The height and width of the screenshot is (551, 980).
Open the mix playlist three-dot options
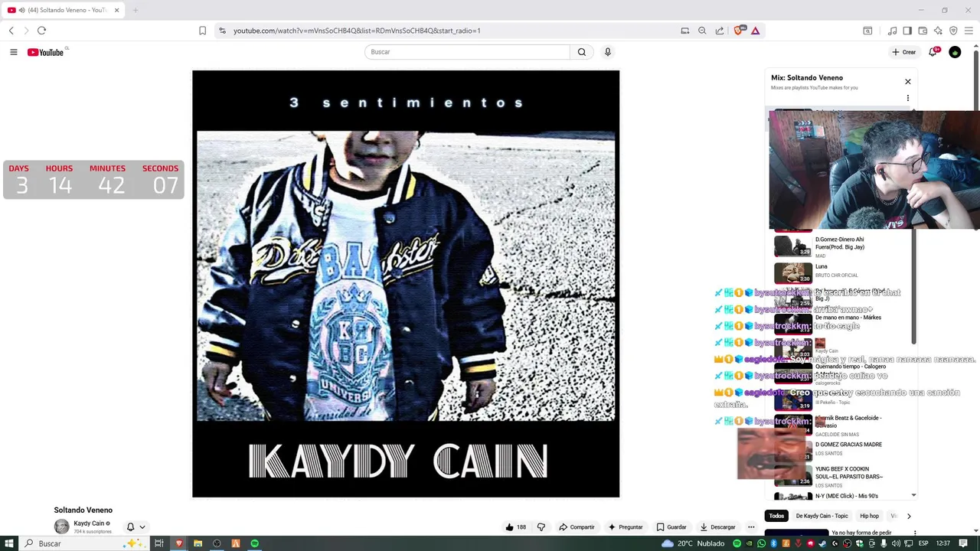pyautogui.click(x=908, y=98)
